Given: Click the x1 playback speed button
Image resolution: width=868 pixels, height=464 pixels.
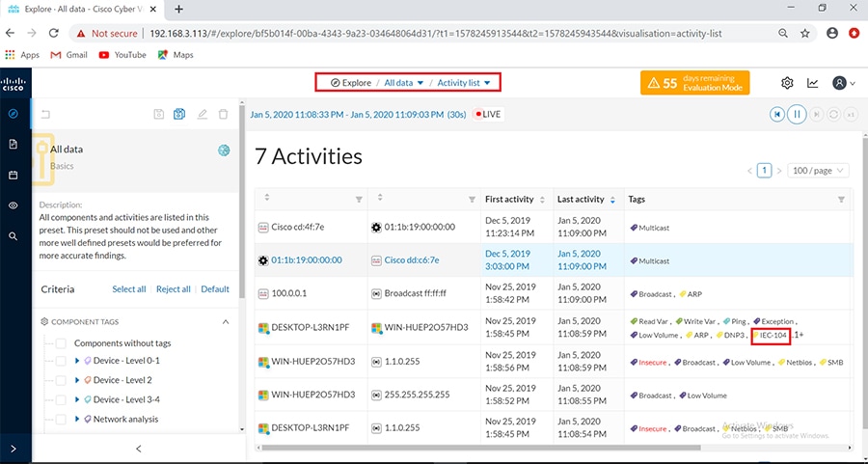Looking at the screenshot, I should click(x=851, y=115).
